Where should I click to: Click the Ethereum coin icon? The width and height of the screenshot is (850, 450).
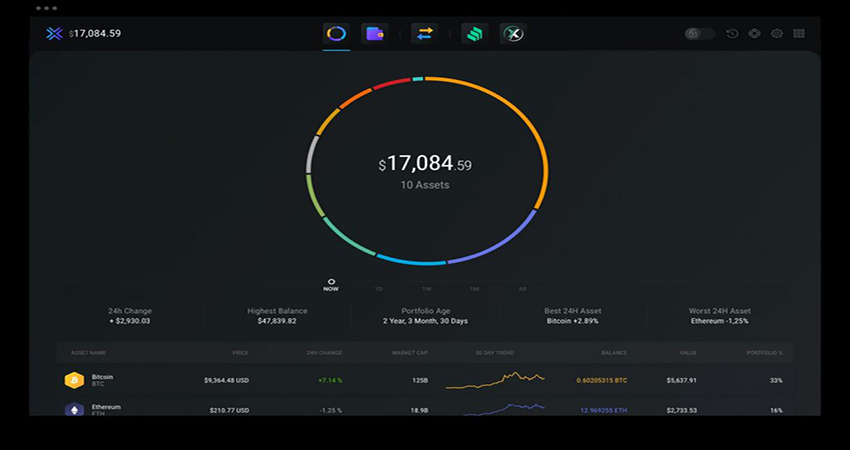click(74, 409)
